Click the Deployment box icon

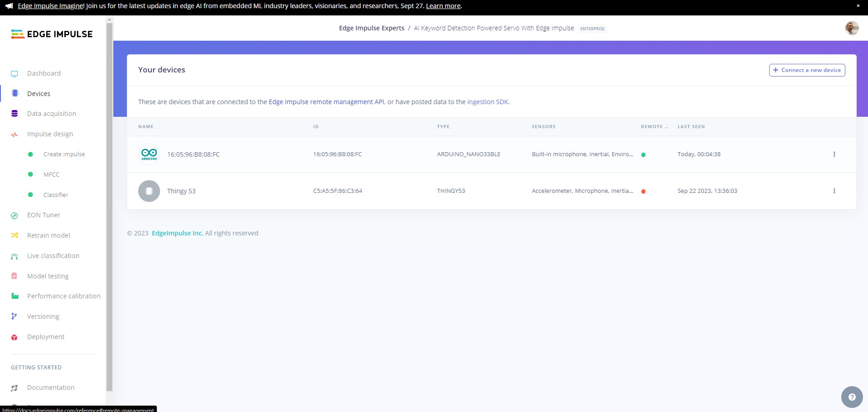coord(15,337)
